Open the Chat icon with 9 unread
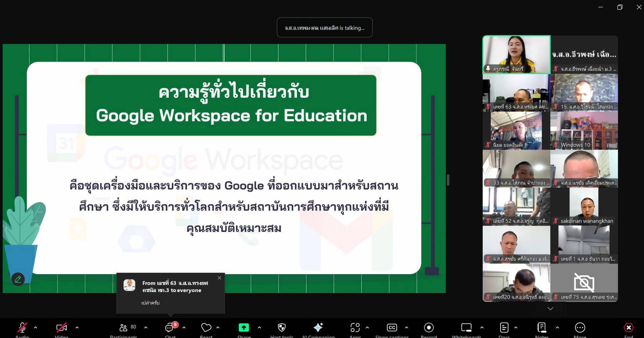Image resolution: width=644 pixels, height=338 pixels. coord(170,327)
